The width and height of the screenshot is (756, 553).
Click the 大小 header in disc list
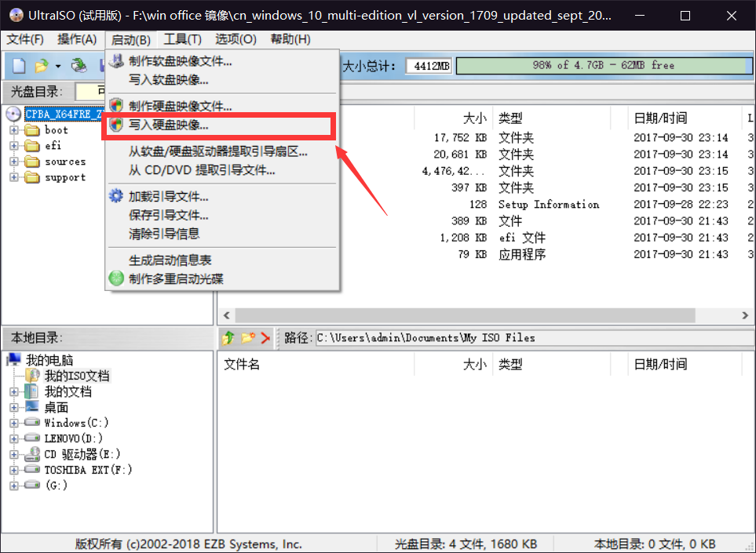[453, 118]
